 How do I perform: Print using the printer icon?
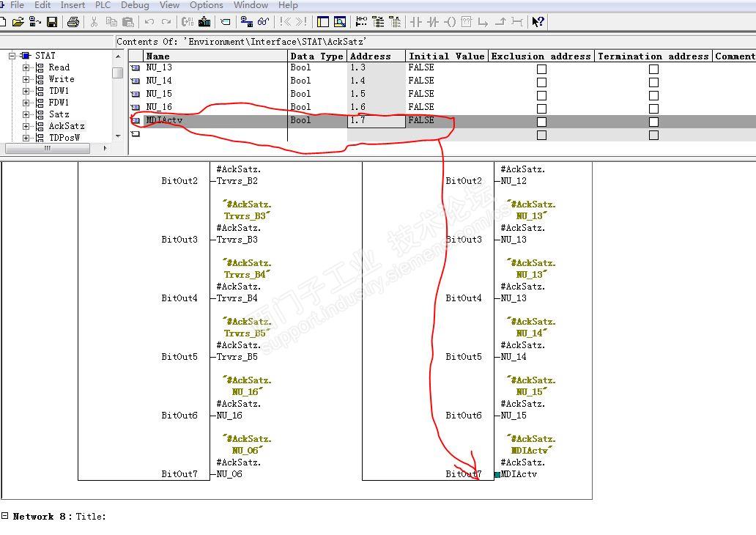tap(73, 22)
